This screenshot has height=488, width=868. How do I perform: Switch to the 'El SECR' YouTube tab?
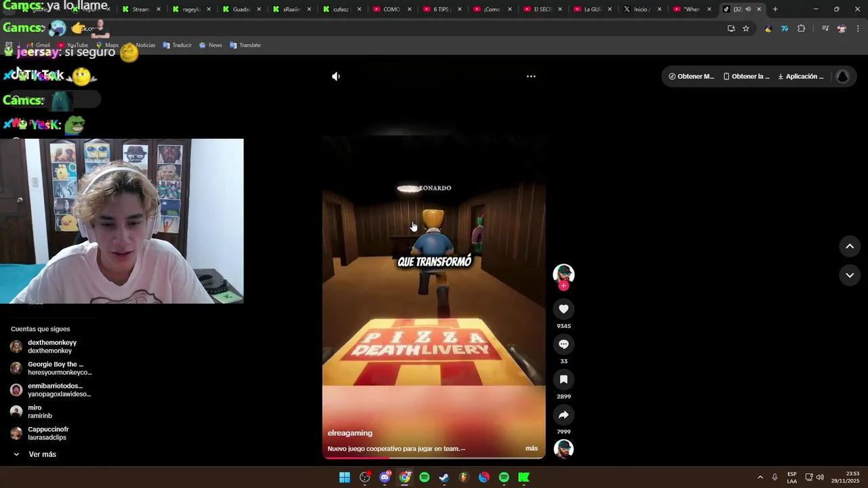(x=542, y=9)
